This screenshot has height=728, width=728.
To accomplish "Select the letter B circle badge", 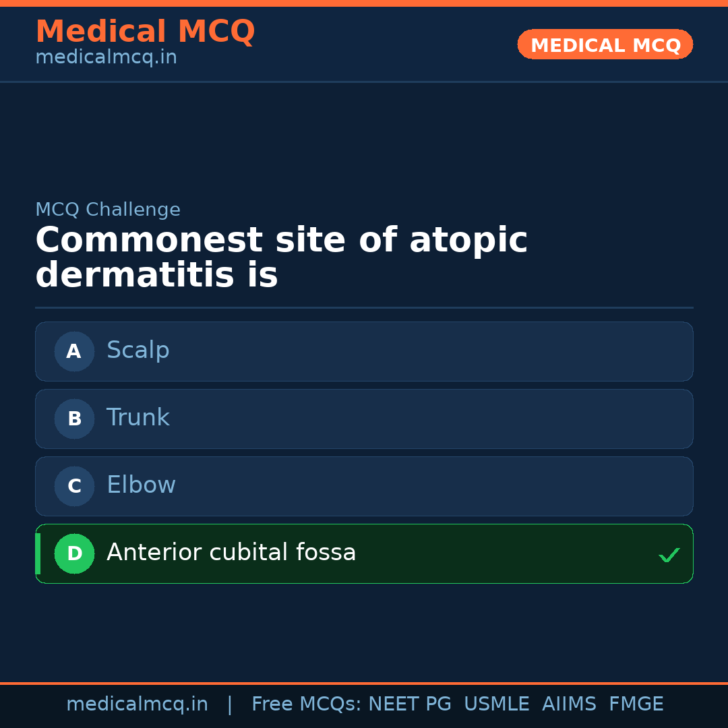I will (x=74, y=419).
